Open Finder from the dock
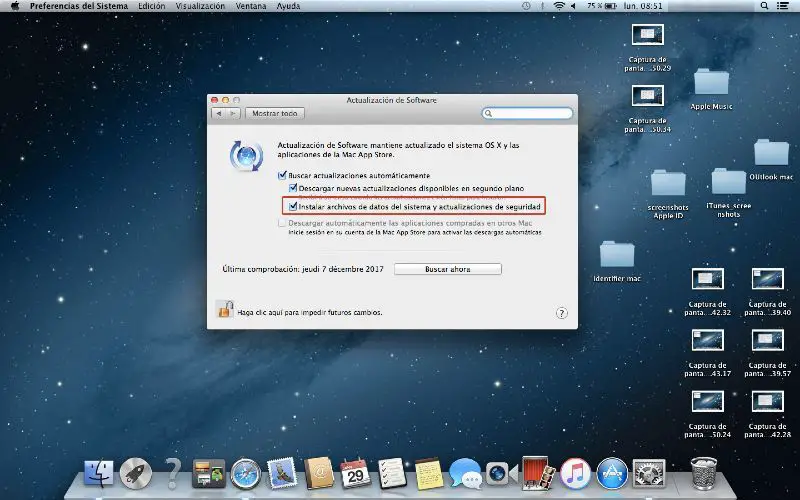Screen dimensions: 800x500 (98, 473)
